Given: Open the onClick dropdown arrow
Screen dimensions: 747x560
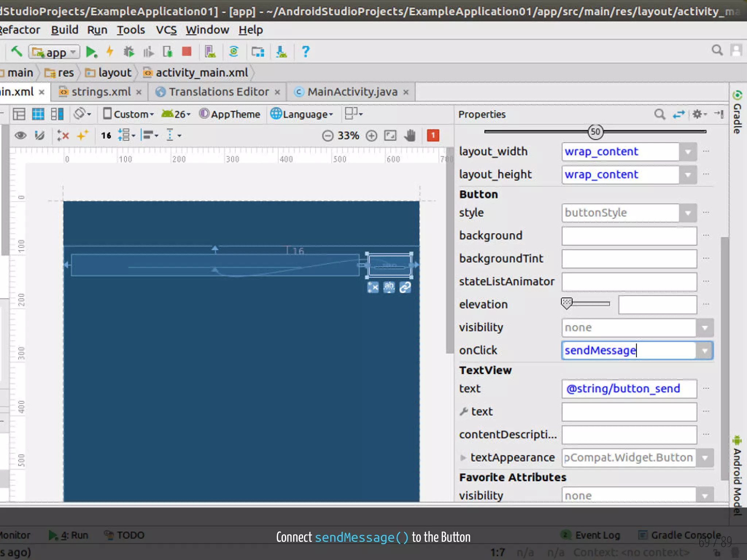Looking at the screenshot, I should tap(705, 351).
